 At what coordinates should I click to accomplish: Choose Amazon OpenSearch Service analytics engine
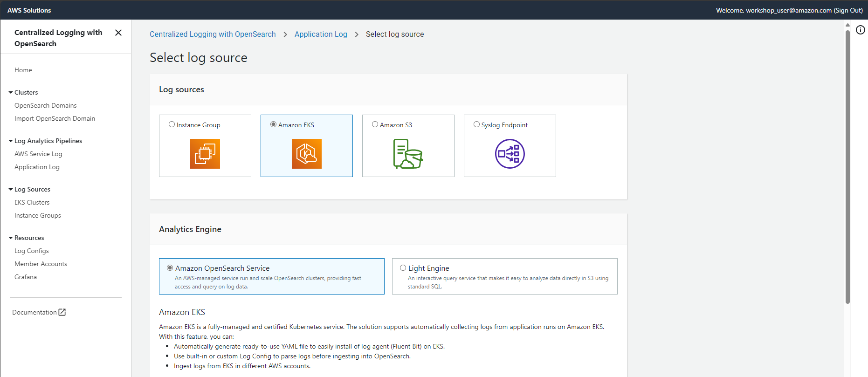click(x=170, y=268)
